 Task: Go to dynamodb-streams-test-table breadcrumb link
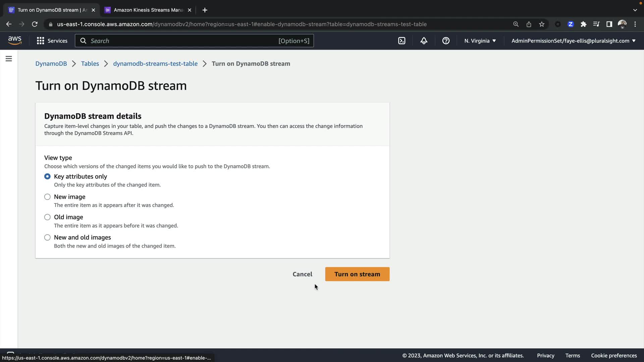coord(155,64)
